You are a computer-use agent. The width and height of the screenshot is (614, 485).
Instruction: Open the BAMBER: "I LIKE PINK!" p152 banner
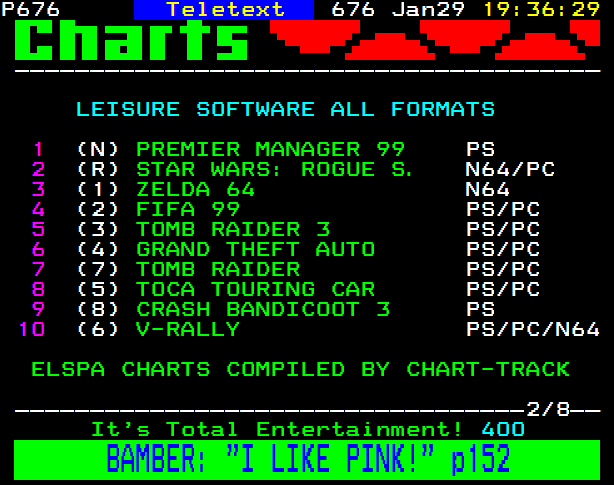pos(307,460)
